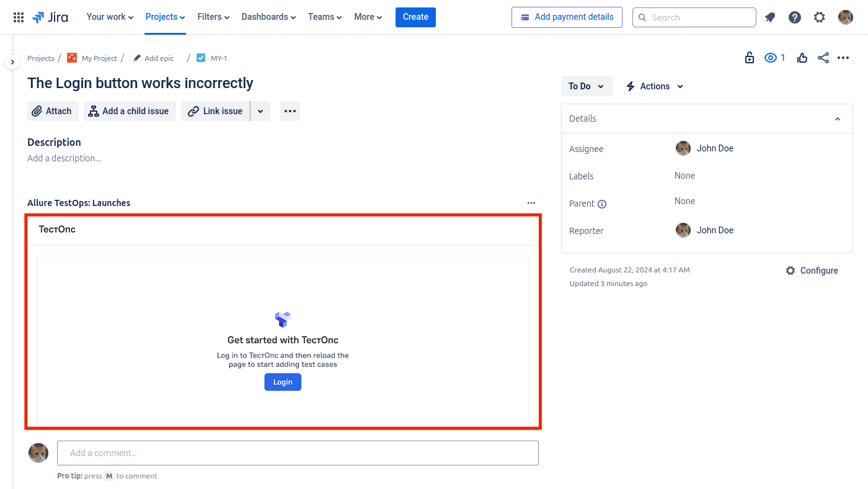Click the Attach button
This screenshot has height=489, width=868.
click(53, 111)
